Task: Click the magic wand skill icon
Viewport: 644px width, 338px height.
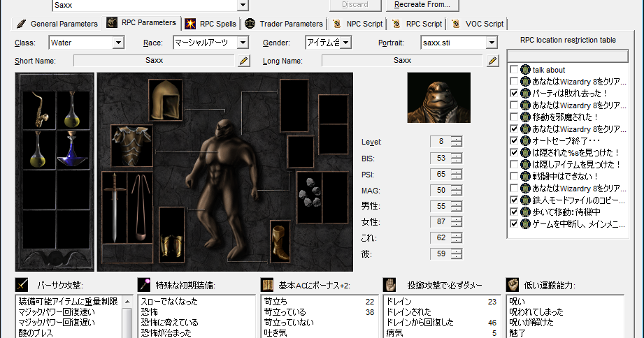Action: pyautogui.click(x=144, y=284)
